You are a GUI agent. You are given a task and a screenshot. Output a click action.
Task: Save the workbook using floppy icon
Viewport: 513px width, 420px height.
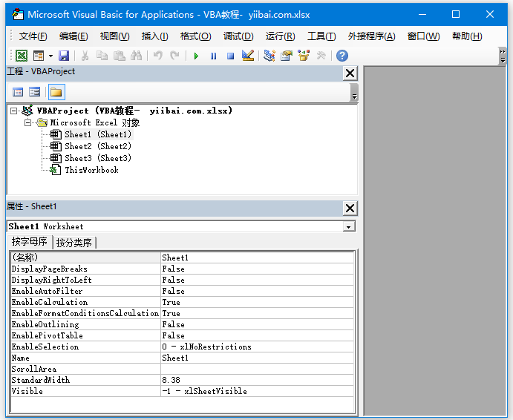point(64,56)
